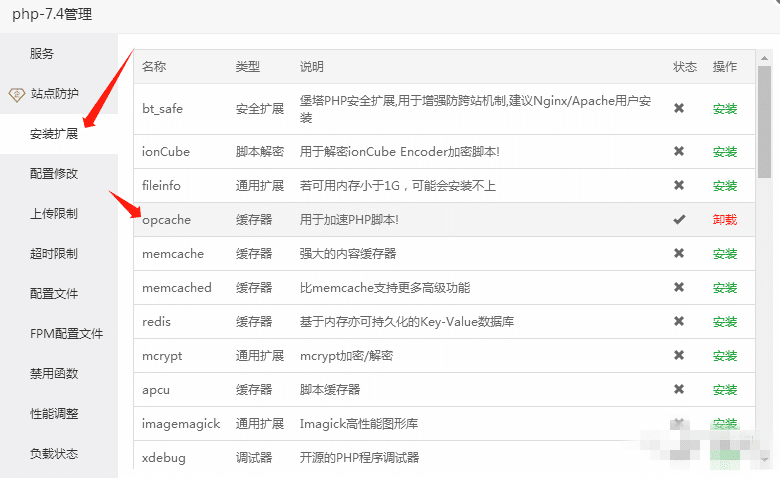
Task: Click the 安全扩展 type cell
Action: [x=260, y=109]
